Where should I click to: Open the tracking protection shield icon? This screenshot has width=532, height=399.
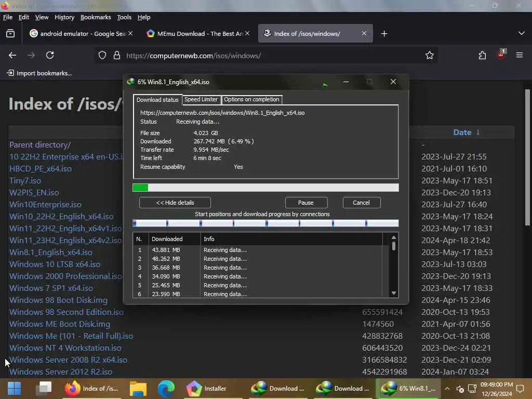tap(102, 55)
